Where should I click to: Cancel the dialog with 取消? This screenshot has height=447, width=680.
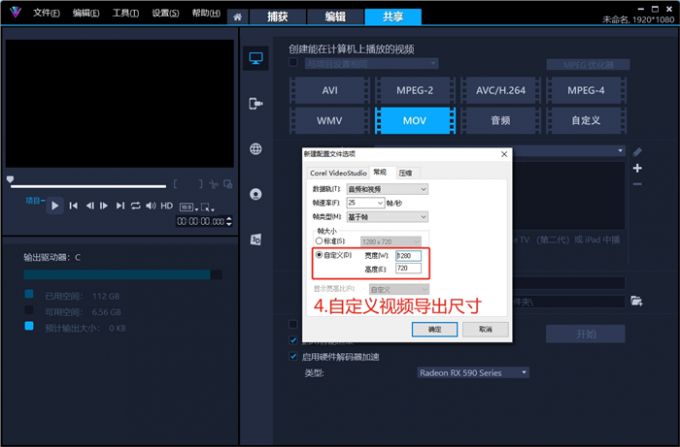[x=485, y=329]
